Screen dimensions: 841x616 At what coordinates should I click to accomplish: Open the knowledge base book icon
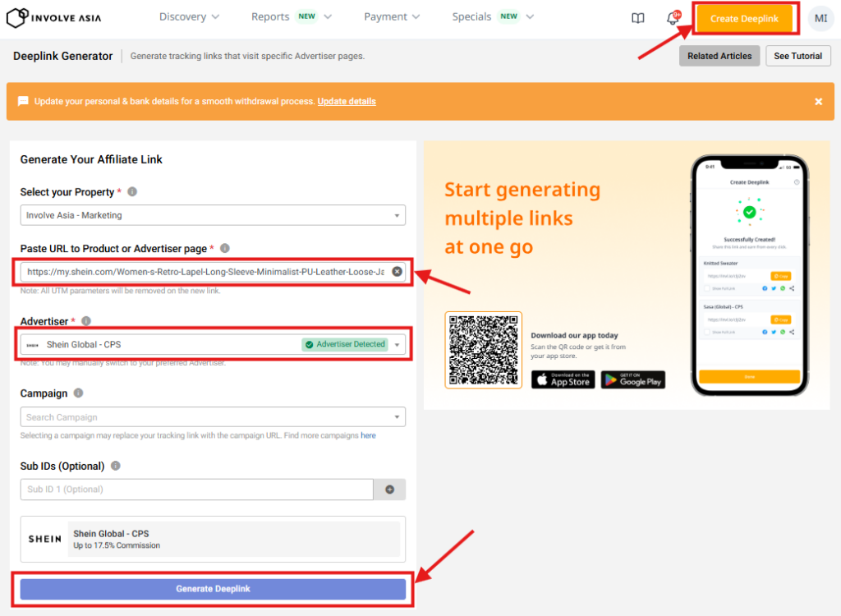pyautogui.click(x=638, y=18)
